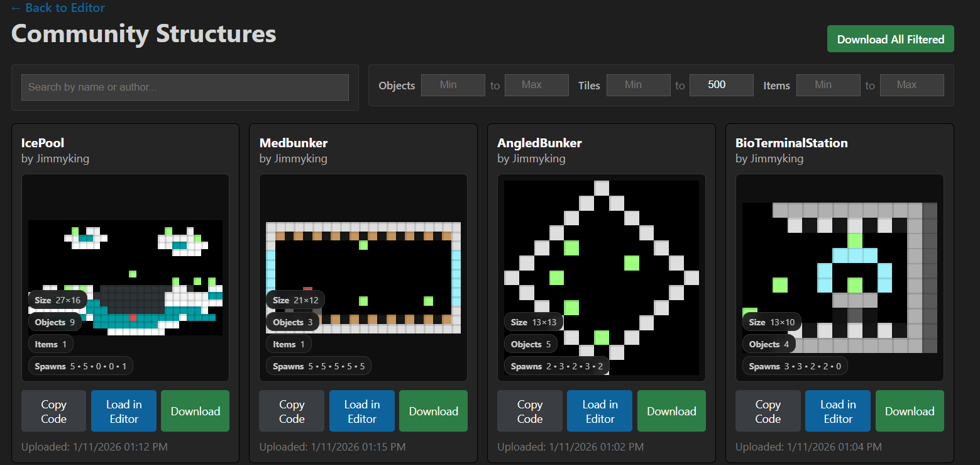This screenshot has height=465, width=980.
Task: Click the Size 27×16 badge on IcePool
Action: point(57,300)
